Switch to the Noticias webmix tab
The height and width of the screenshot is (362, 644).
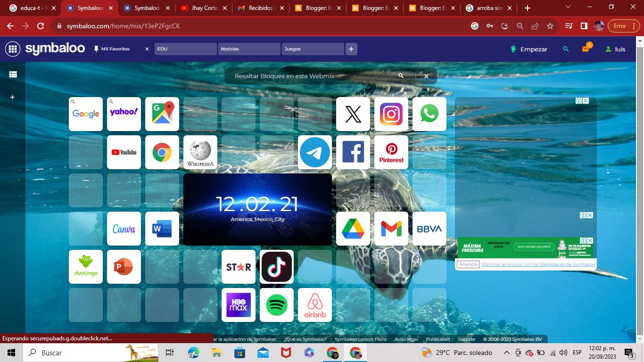(x=249, y=49)
